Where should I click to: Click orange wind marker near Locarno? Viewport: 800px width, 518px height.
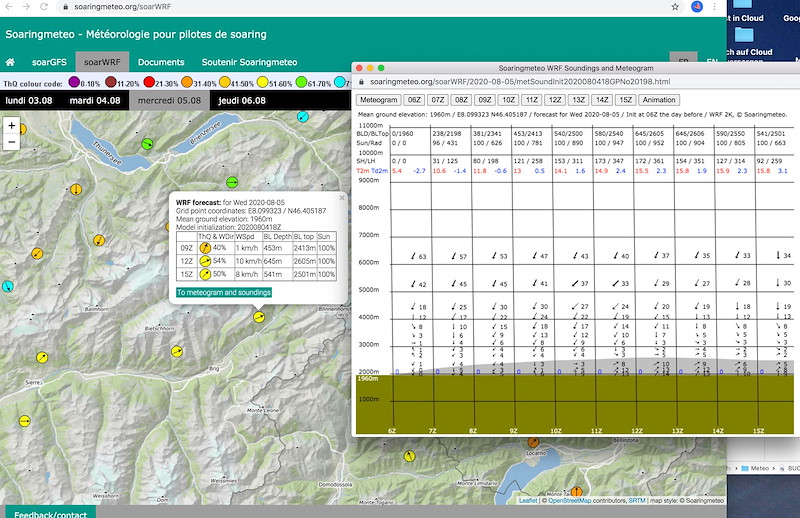point(533,441)
